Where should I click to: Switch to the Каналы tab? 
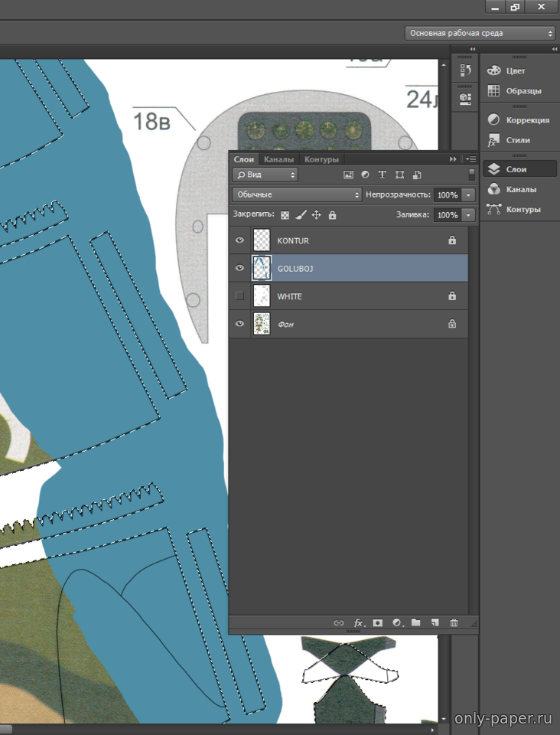[278, 159]
